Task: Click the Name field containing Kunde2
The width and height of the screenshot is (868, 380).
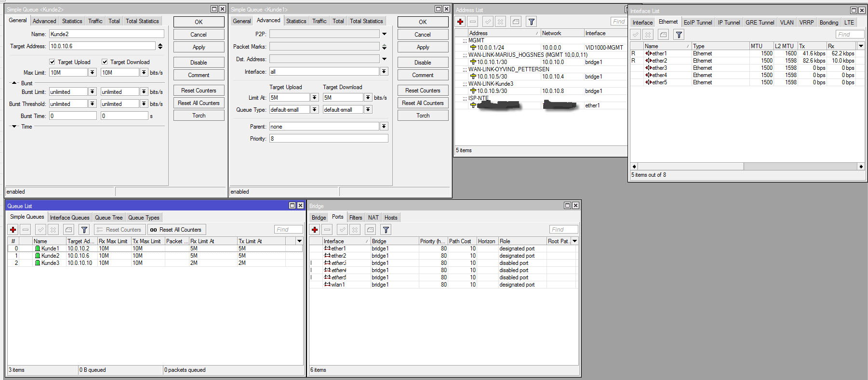Action: point(106,34)
